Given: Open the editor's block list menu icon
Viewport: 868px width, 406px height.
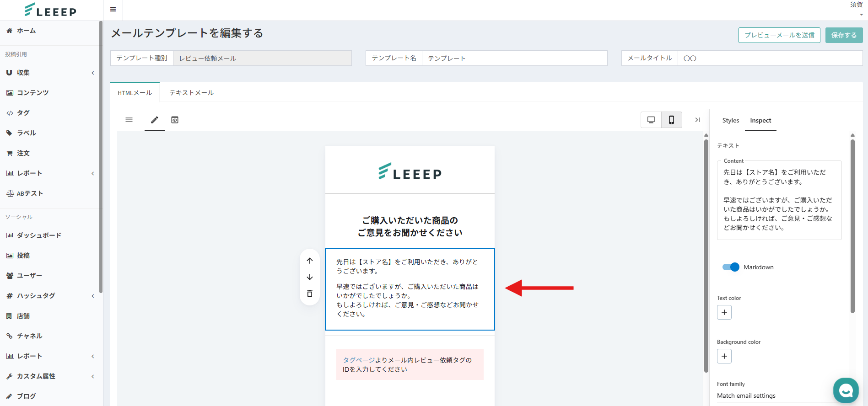Looking at the screenshot, I should pyautogui.click(x=129, y=120).
